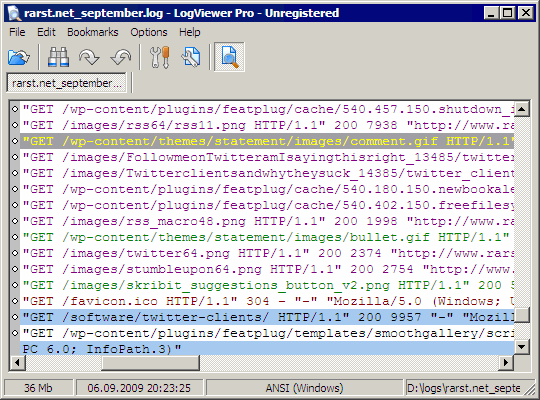
Task: Toggle bookmark marker on skribit_suggestions_button line
Action: [15, 285]
